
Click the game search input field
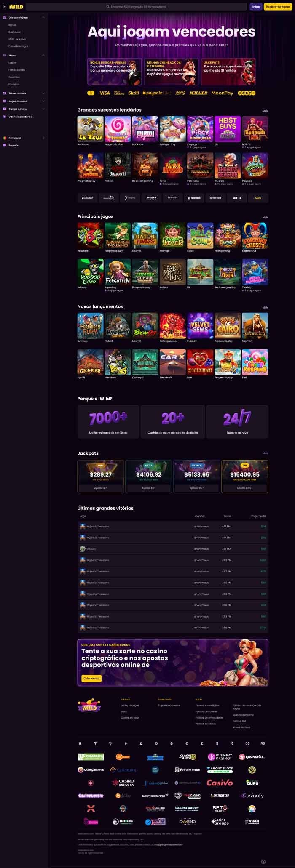coord(136,7)
